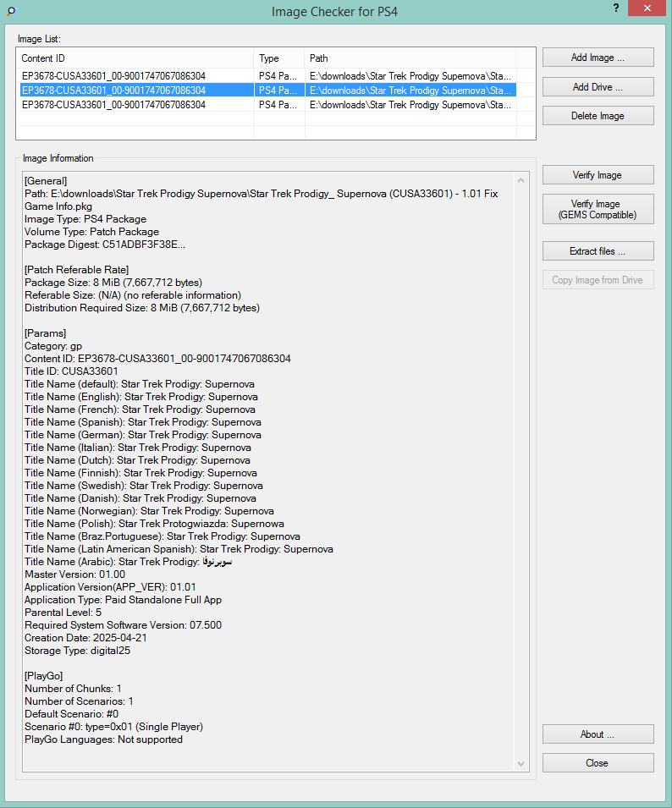The image size is (672, 808).
Task: Select the third image row in list
Action: (268, 105)
